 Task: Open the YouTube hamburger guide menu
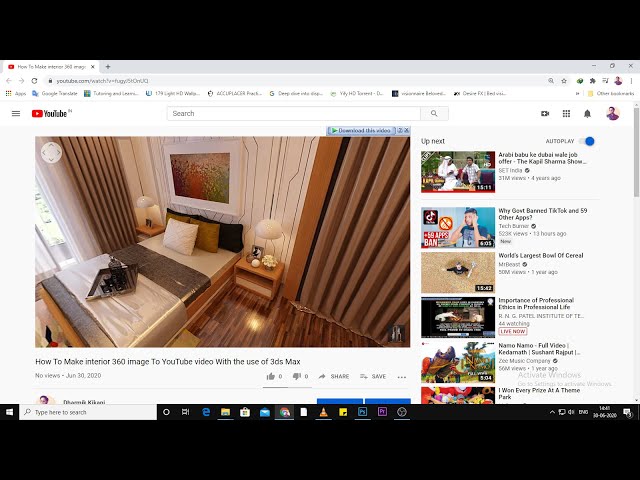(x=16, y=113)
